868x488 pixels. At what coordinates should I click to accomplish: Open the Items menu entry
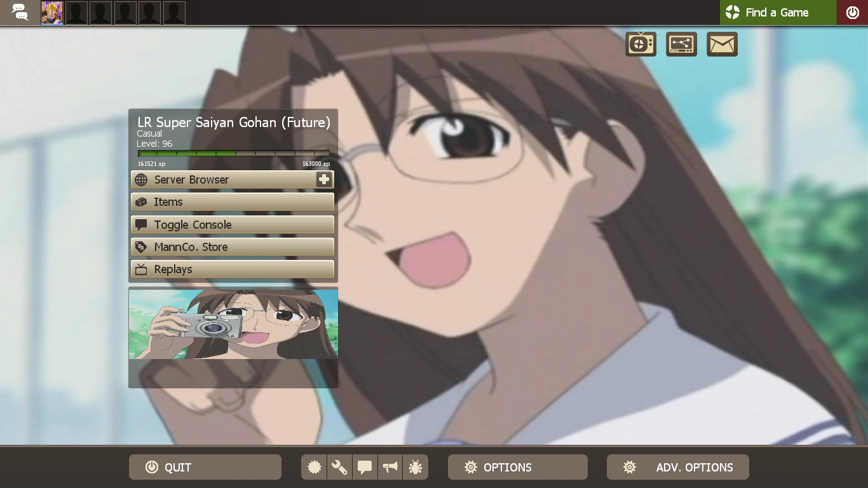pos(233,202)
